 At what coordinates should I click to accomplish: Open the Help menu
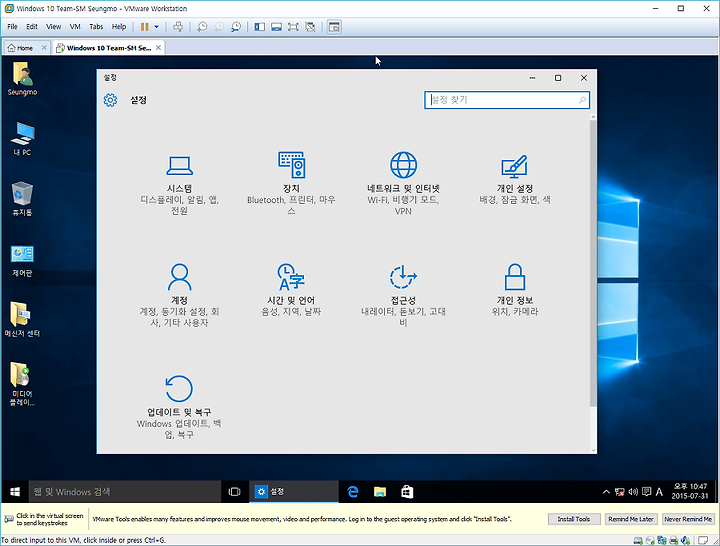tap(119, 27)
